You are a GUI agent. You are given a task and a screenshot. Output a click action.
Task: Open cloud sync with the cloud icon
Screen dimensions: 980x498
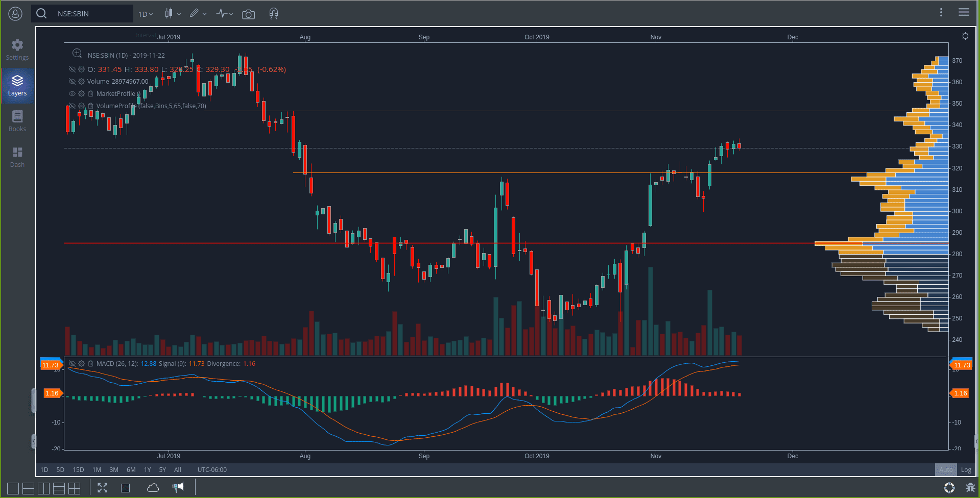tap(153, 487)
